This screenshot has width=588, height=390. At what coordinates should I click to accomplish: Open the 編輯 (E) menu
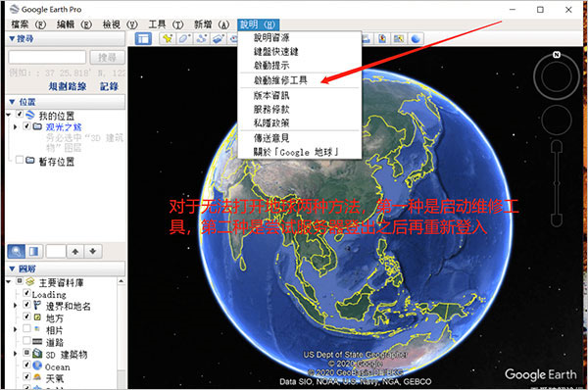pos(74,24)
